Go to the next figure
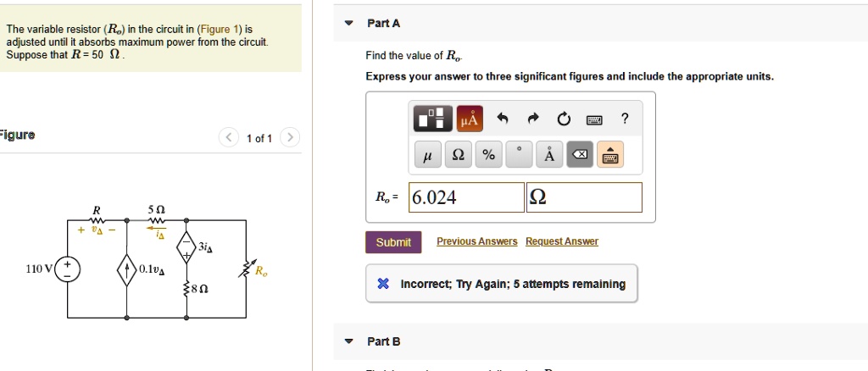Screen dimensions: 868x371 [289, 138]
